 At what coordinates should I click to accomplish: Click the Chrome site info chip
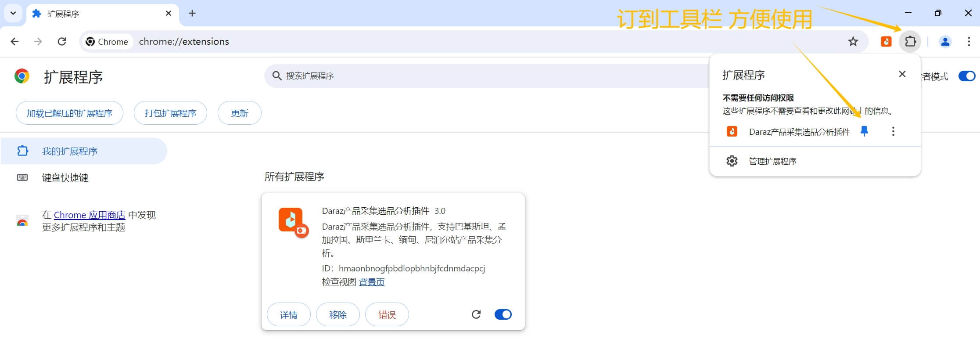point(107,41)
